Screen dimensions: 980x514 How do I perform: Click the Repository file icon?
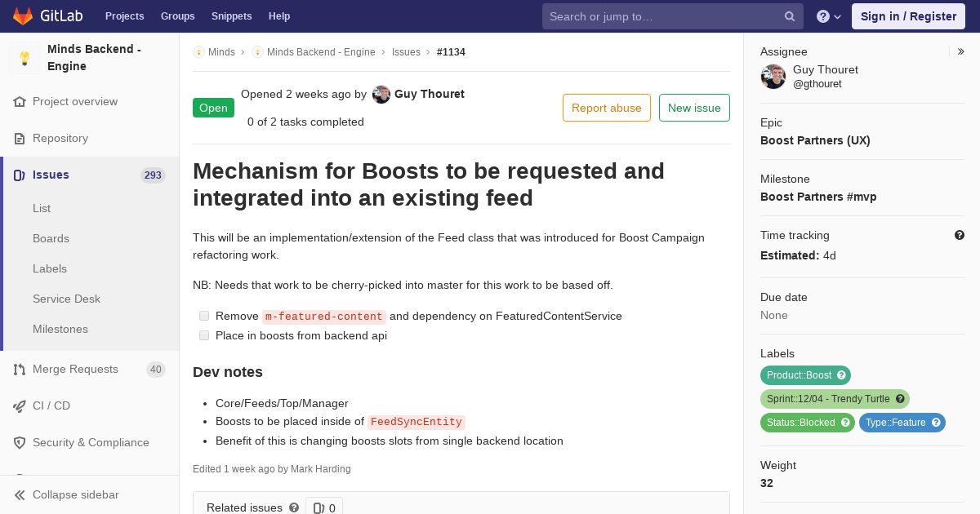click(x=20, y=139)
